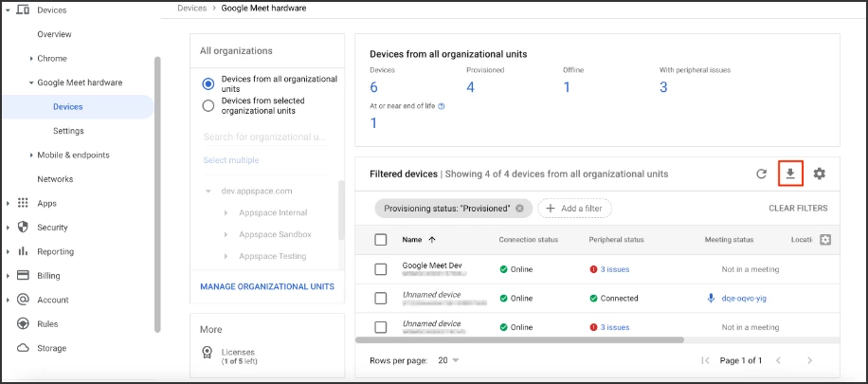Open Settings under Google Meet hardware
The height and width of the screenshot is (384, 868).
pyautogui.click(x=68, y=131)
